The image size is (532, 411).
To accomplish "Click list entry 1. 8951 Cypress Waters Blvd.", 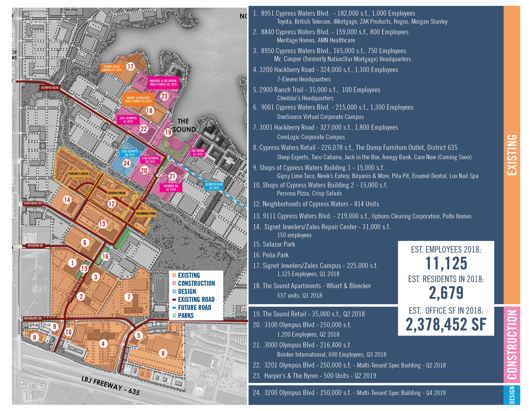I will click(334, 13).
